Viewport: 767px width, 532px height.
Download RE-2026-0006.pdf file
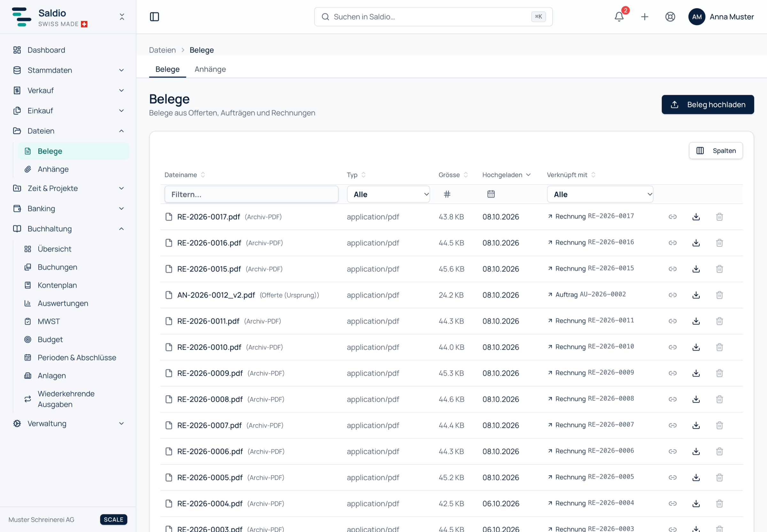(696, 451)
